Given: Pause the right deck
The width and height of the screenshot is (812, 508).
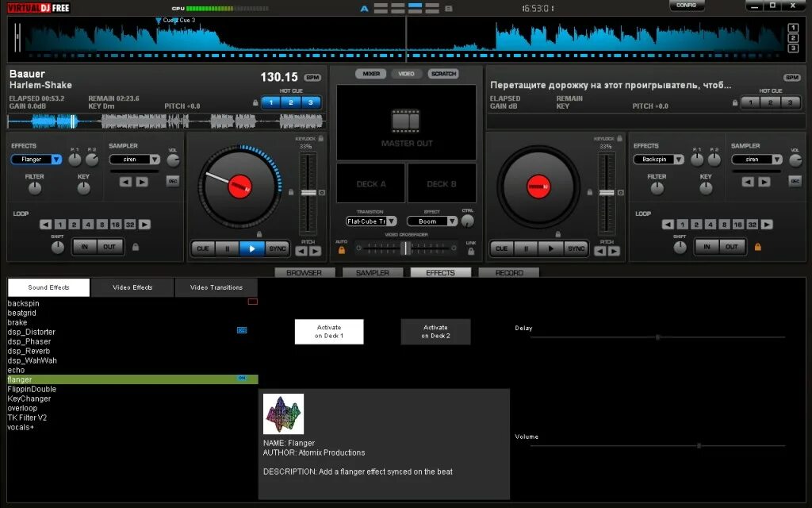Looking at the screenshot, I should tap(527, 248).
